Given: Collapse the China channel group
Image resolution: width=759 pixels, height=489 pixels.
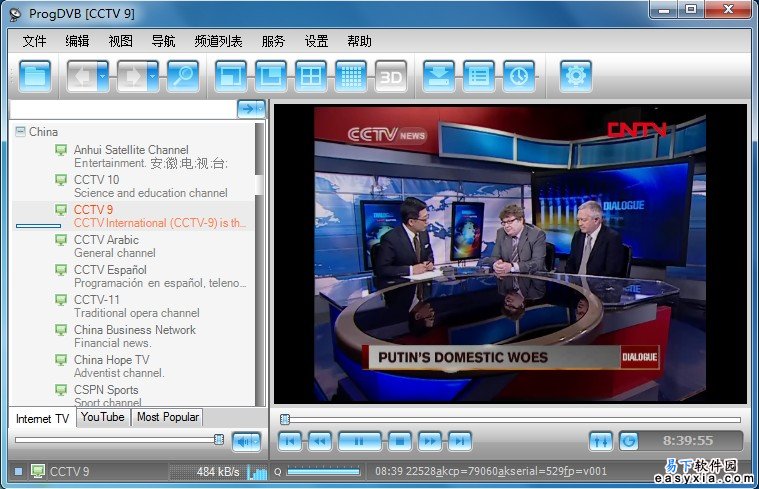Looking at the screenshot, I should click(19, 132).
